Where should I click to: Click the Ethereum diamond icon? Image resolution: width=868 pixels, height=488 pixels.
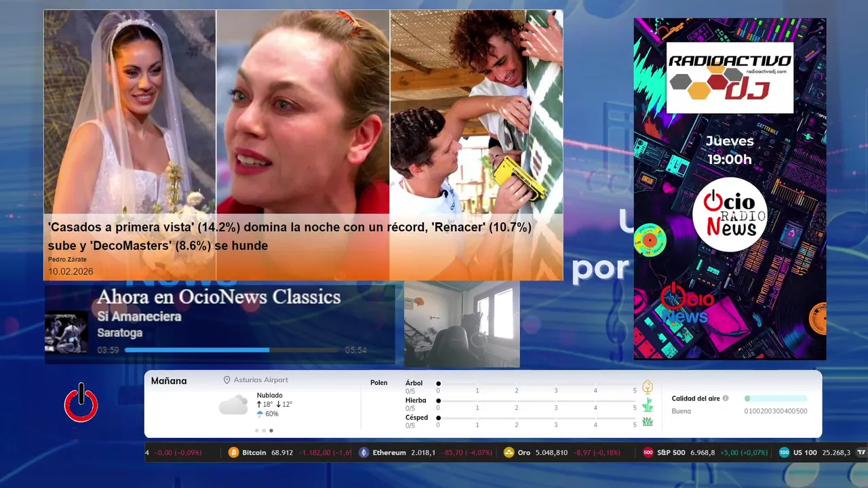(364, 453)
